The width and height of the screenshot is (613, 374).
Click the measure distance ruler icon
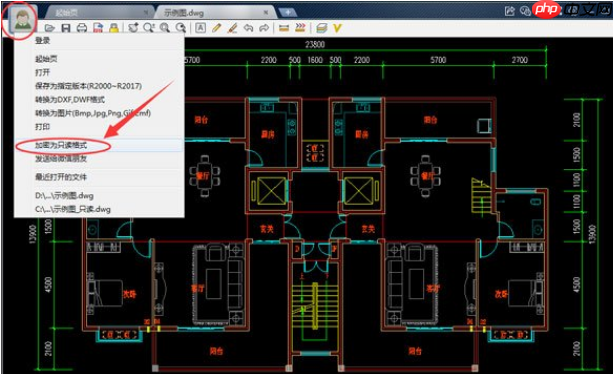point(284,28)
